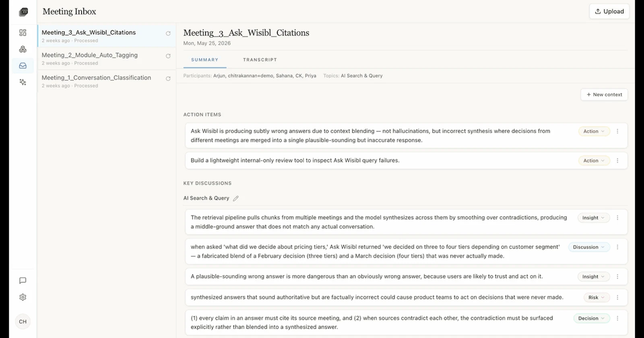Open more options for review tool action item

coord(617,161)
